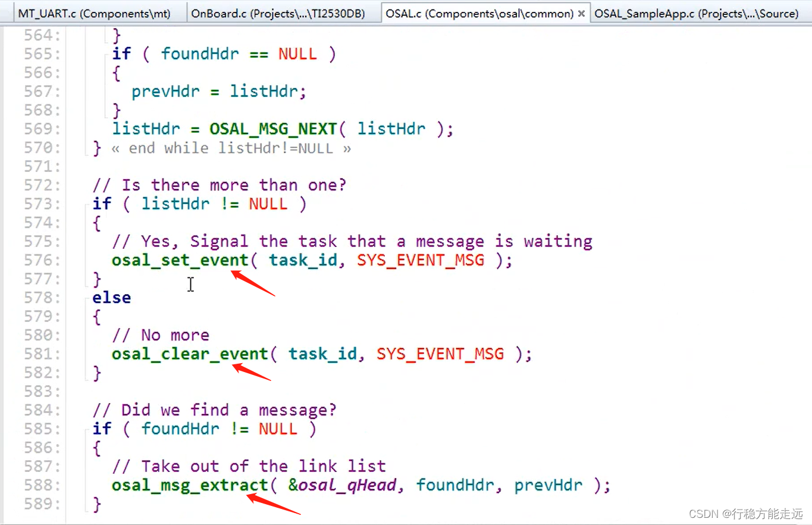The height and width of the screenshot is (525, 812).
Task: Click &osal_qHead argument on line 588
Action: (342, 485)
